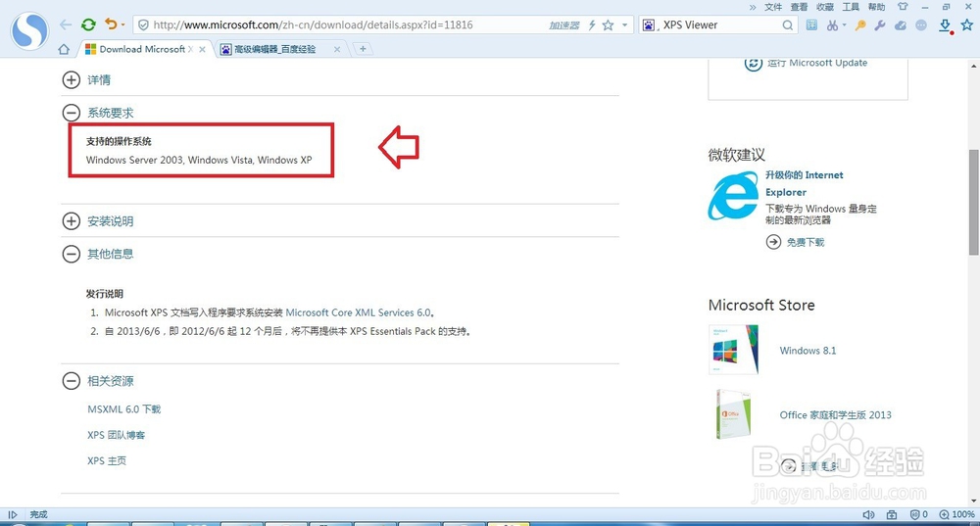Click the scissors screenshot tool
The image size is (980, 526).
click(832, 25)
